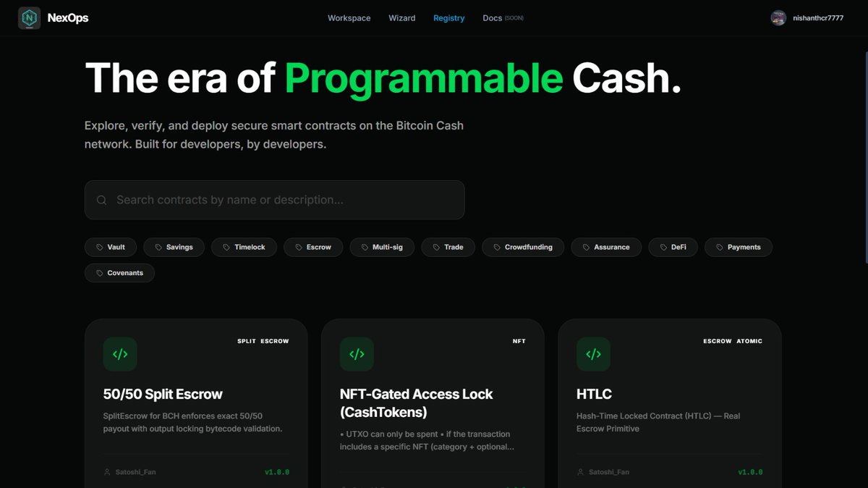Toggle the DeFi filter chip
Image resolution: width=868 pixels, height=488 pixels.
(x=673, y=247)
